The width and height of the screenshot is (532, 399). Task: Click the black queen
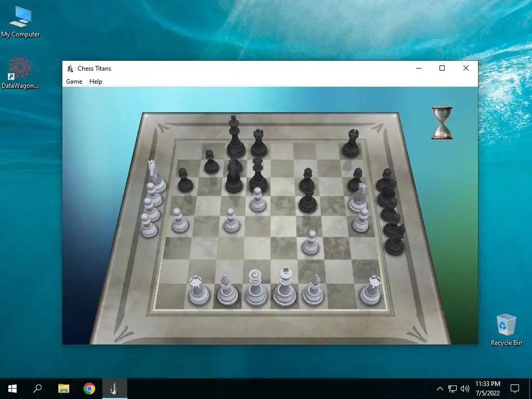(258, 175)
